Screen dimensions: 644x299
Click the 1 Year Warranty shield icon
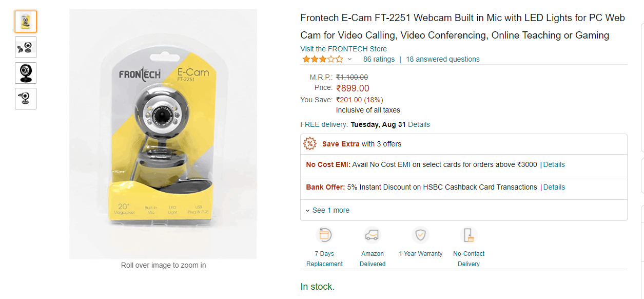point(420,235)
